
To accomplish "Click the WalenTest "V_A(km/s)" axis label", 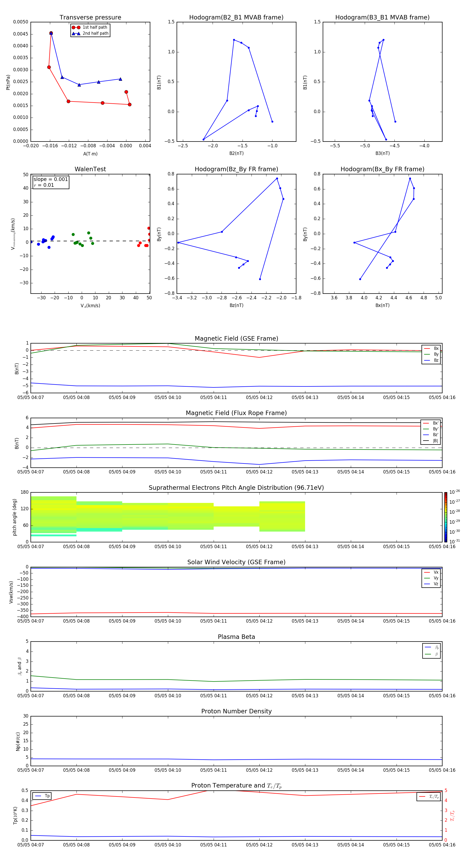I will pyautogui.click(x=90, y=306).
